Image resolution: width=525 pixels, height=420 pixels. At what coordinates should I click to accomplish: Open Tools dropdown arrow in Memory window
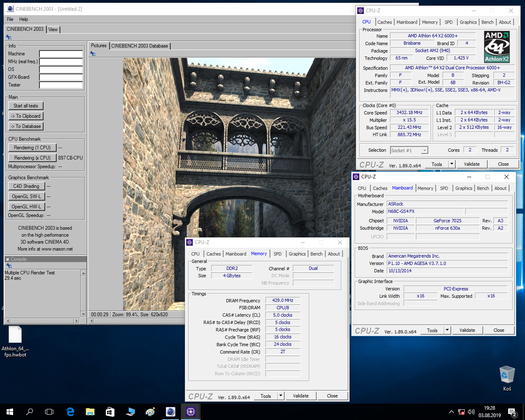(281, 396)
